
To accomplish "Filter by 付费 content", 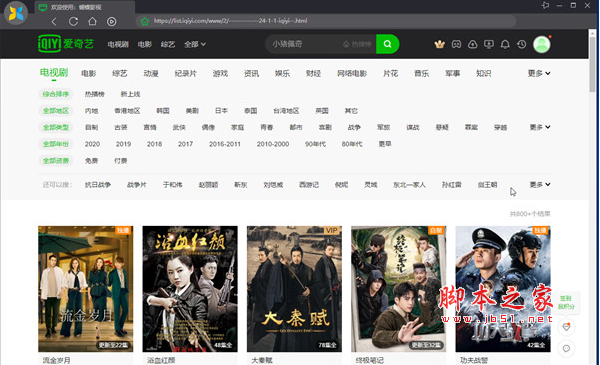I will pos(121,161).
